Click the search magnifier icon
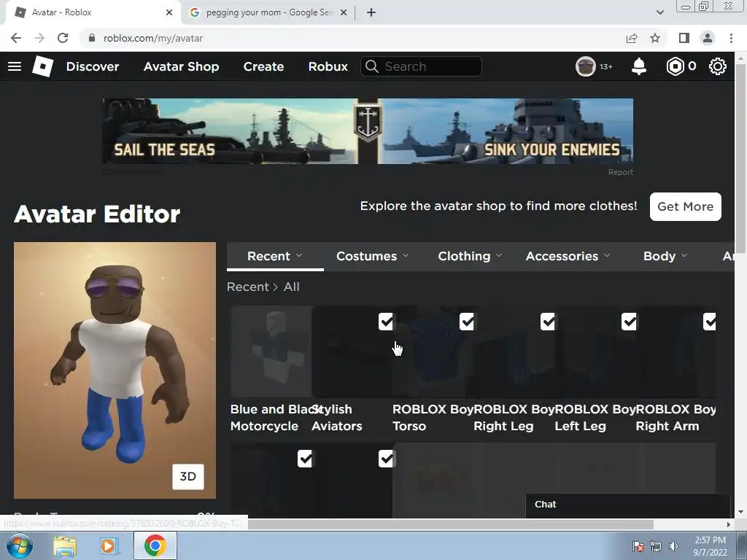747x560 pixels. point(372,66)
